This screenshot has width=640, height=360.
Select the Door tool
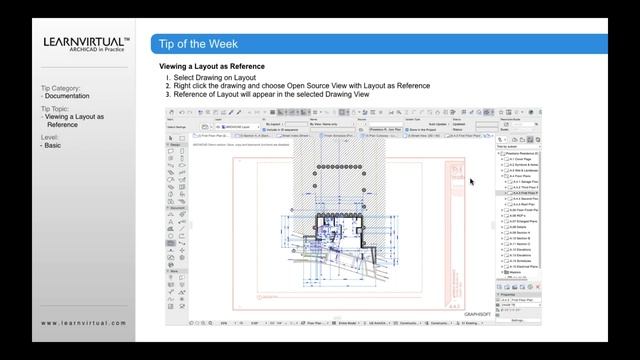pos(182,151)
